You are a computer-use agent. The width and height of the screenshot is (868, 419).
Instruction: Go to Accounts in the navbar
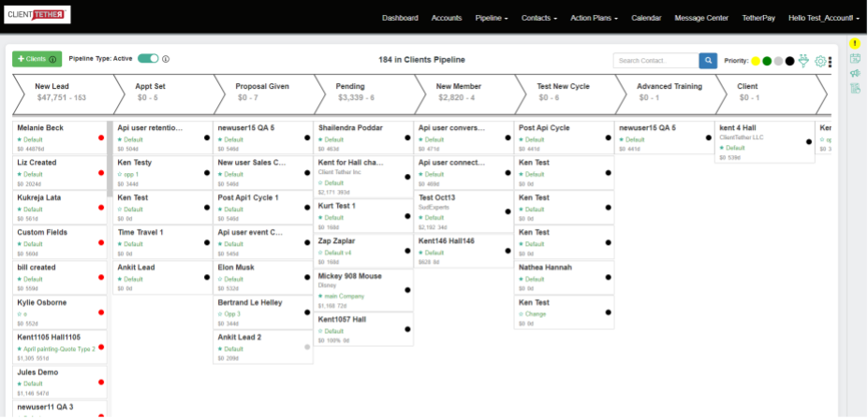447,18
